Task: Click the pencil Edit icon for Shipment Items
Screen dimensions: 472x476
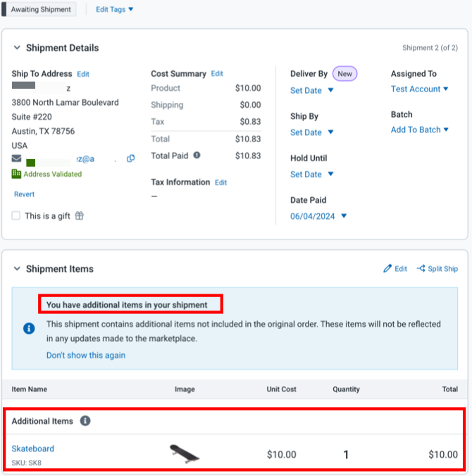Action: pos(387,268)
